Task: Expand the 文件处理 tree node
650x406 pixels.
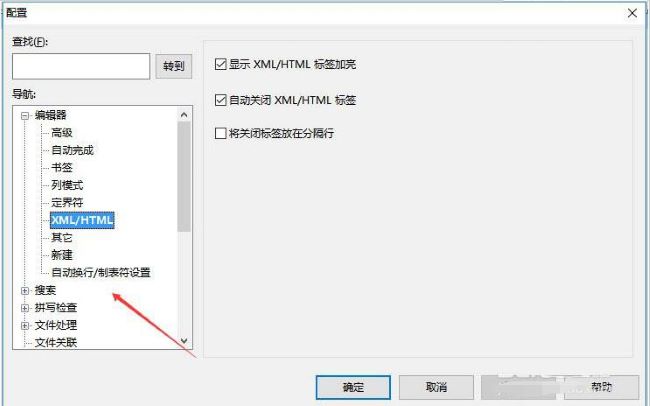Action: tap(25, 326)
